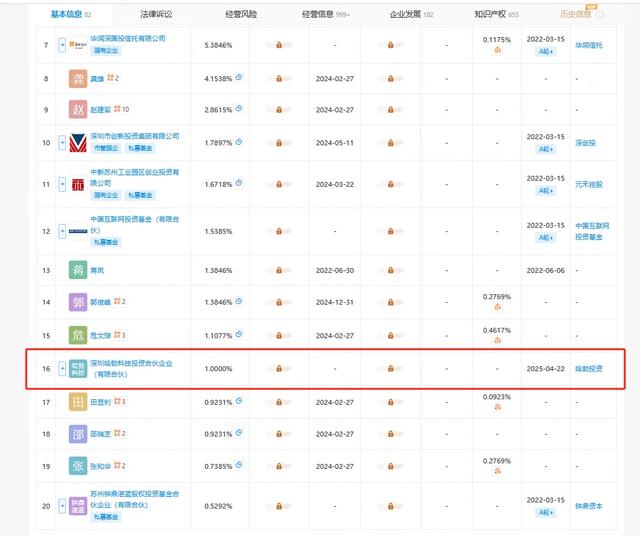Click the history icon next to 1.7897%

pyautogui.click(x=239, y=142)
